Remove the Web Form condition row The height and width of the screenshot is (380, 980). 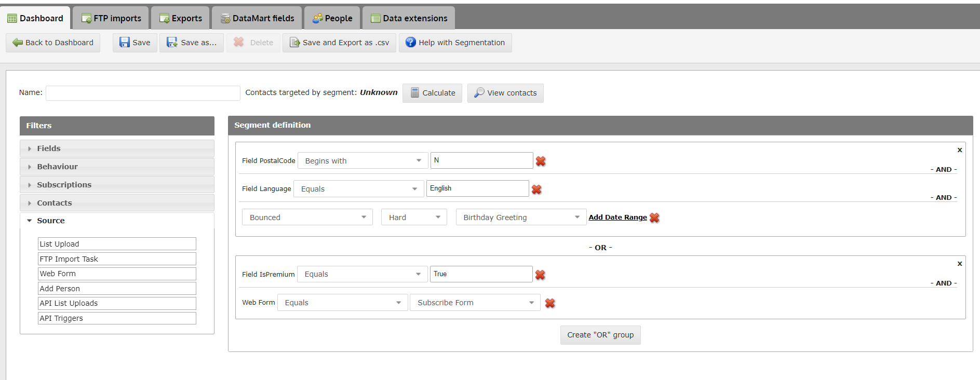[550, 303]
